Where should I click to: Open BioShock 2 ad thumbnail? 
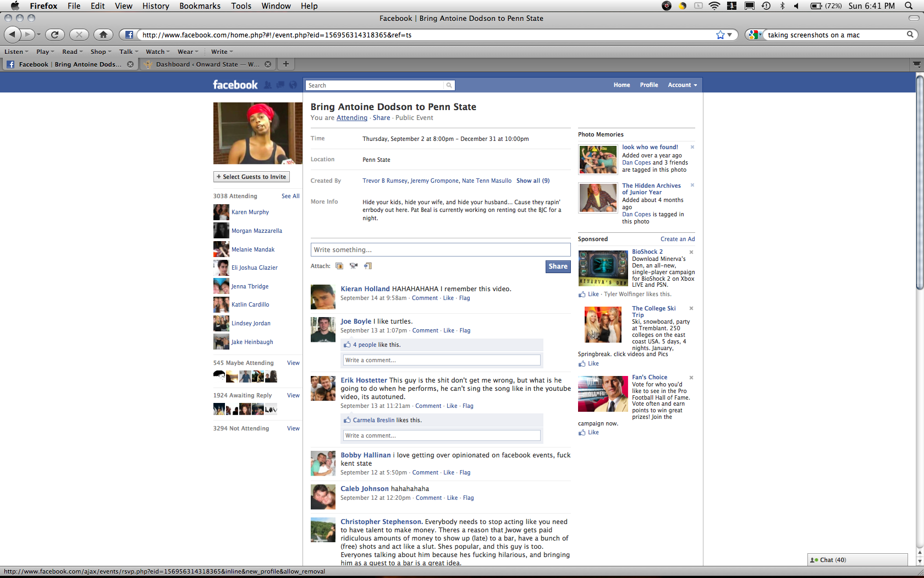603,268
